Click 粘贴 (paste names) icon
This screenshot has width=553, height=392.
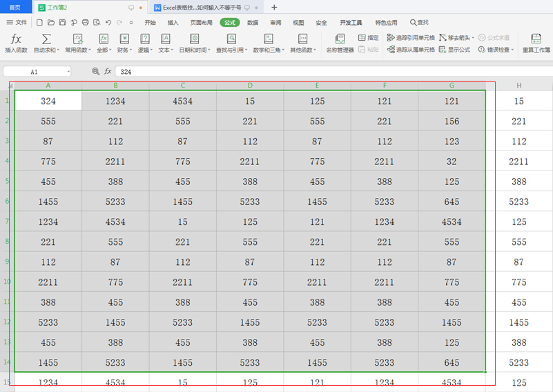tap(368, 50)
